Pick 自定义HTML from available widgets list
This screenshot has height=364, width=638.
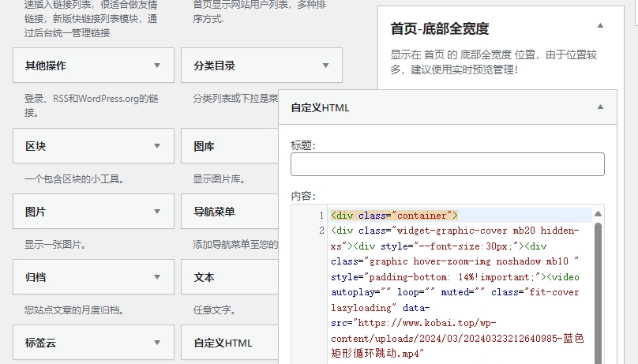point(223,343)
